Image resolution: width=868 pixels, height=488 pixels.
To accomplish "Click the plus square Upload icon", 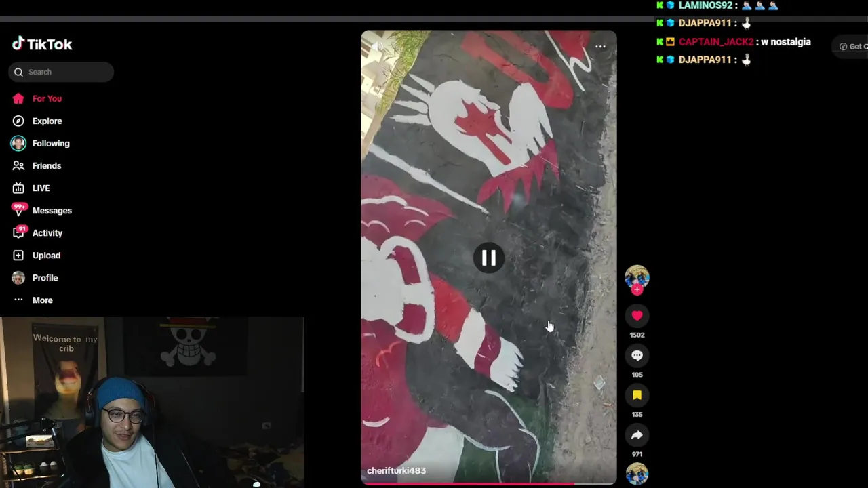I will coord(18,255).
